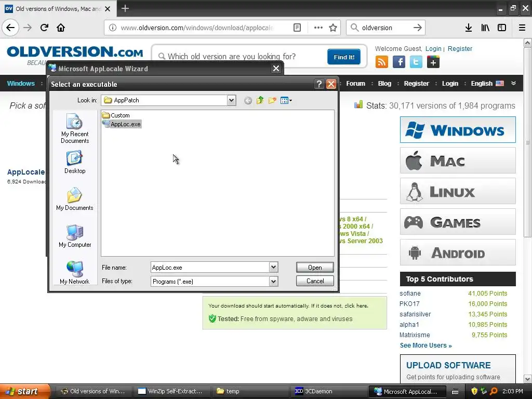Click the Find It! search button
This screenshot has width=532, height=399.
(344, 57)
